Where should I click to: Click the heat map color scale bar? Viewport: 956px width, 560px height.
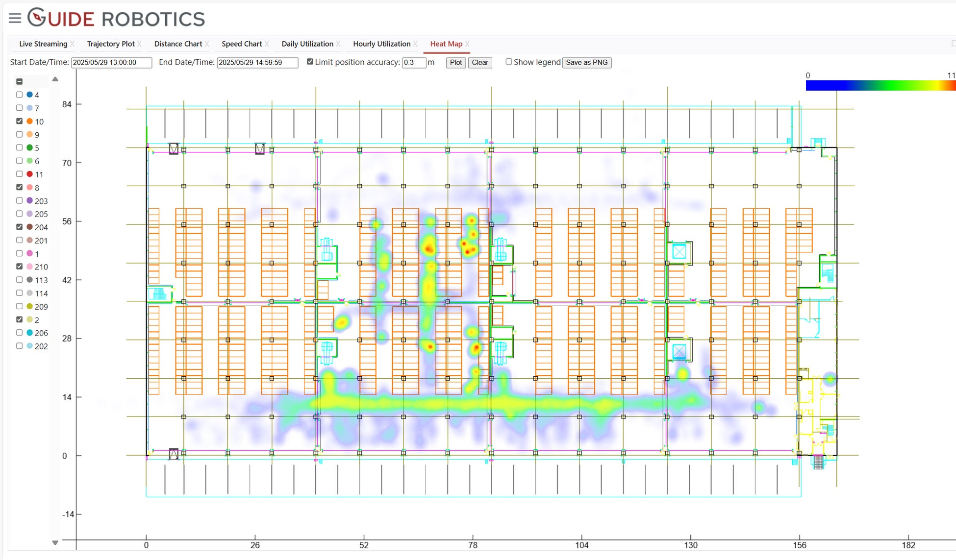(x=880, y=86)
